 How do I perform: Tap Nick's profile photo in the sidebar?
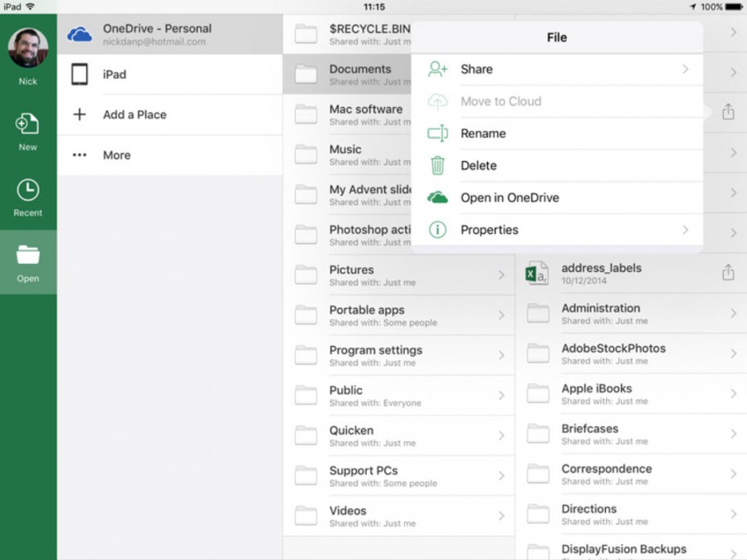(27, 46)
